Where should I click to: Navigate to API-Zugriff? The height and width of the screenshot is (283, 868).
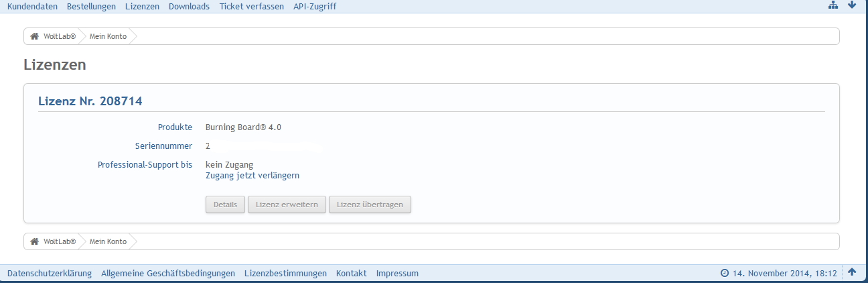315,6
